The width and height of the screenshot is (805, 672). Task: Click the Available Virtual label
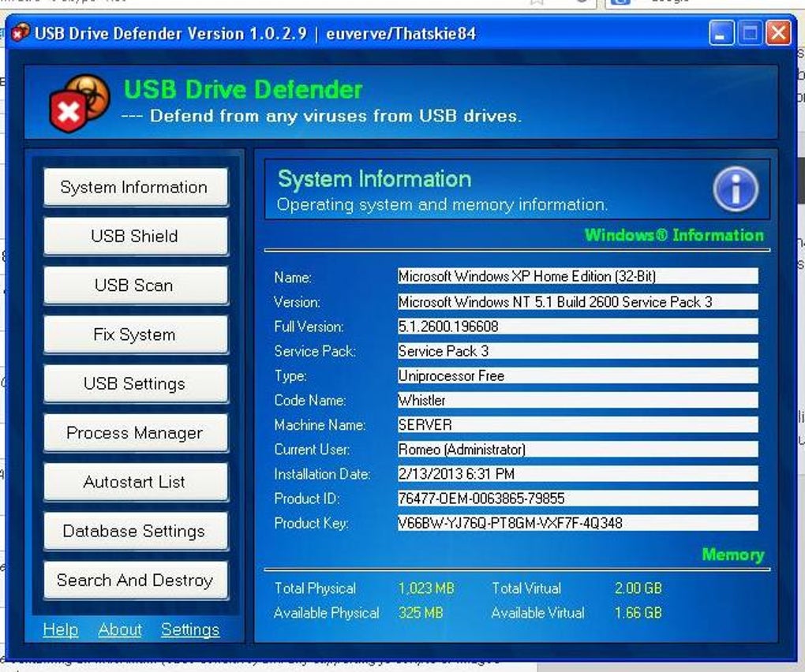tap(537, 613)
